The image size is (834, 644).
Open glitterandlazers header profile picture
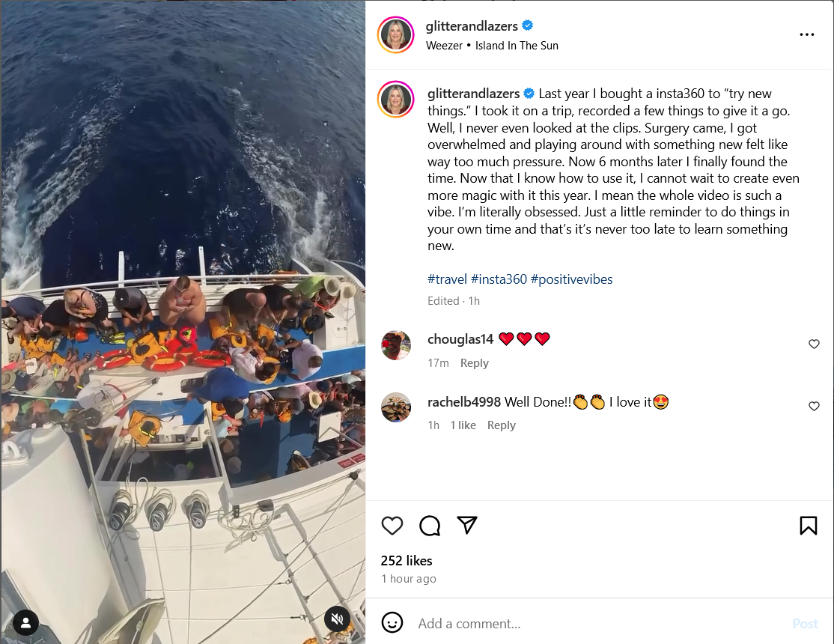click(396, 34)
